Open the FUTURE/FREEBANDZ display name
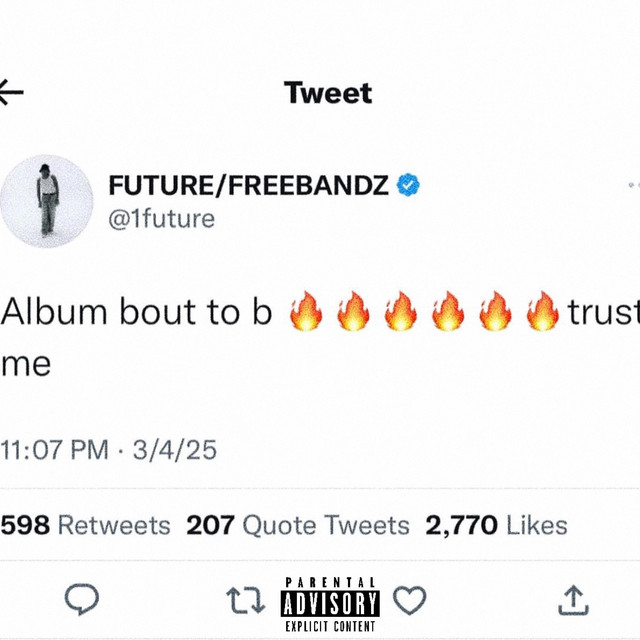The width and height of the screenshot is (640, 640). (x=248, y=185)
